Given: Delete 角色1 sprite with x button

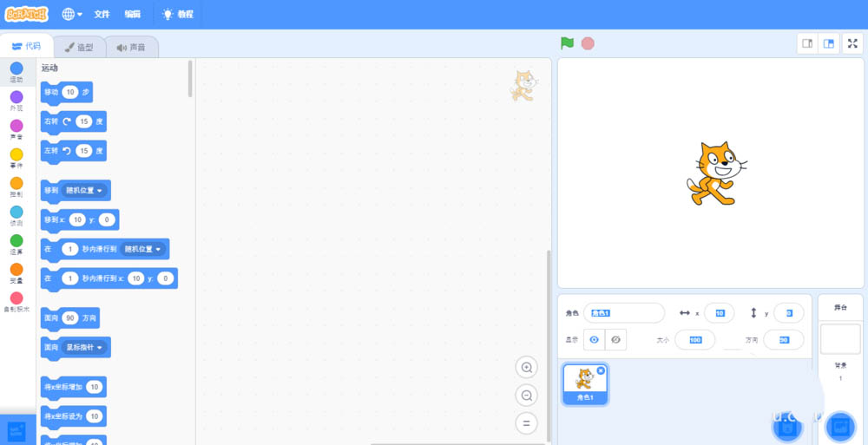Looking at the screenshot, I should click(x=602, y=370).
